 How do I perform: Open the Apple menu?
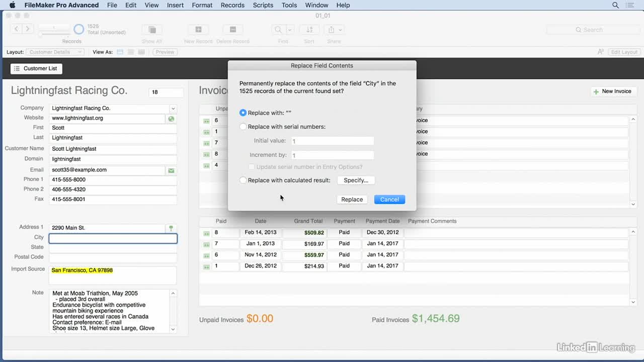[x=13, y=5]
